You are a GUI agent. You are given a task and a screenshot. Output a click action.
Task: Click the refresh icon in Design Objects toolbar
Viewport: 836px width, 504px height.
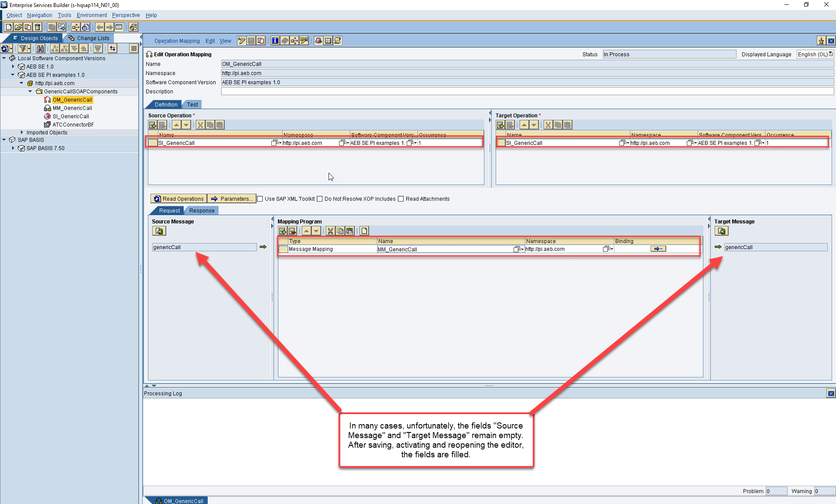(5, 48)
